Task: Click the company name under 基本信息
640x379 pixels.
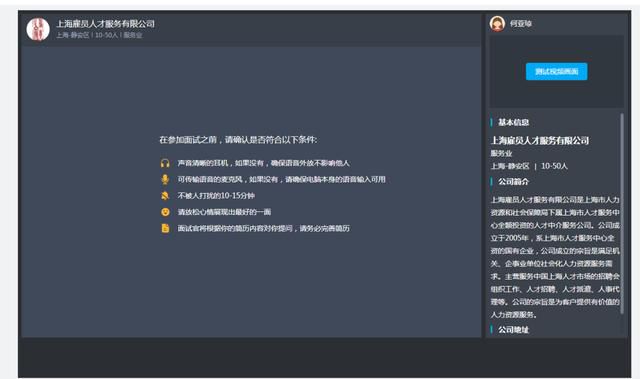Action: [540, 141]
